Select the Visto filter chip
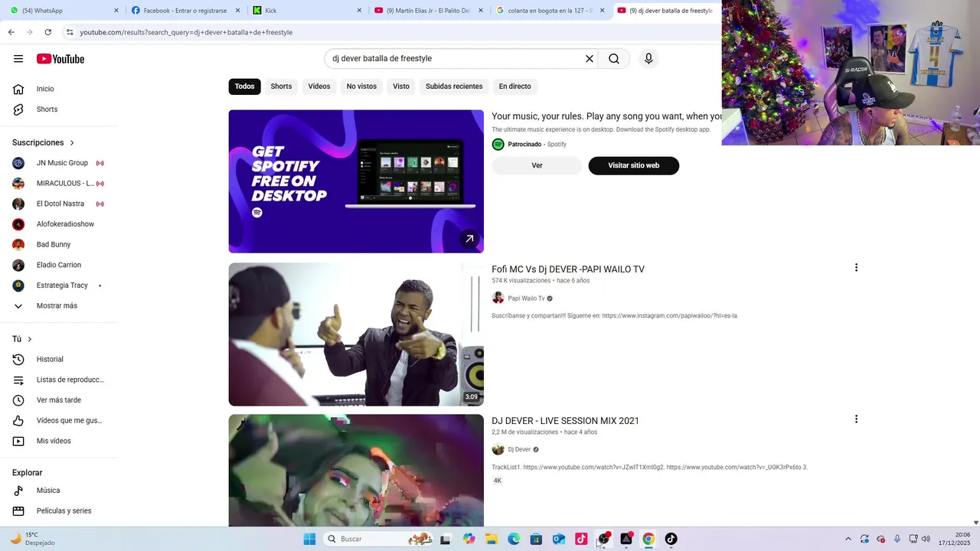Screen dimensions: 980x551 [401, 86]
